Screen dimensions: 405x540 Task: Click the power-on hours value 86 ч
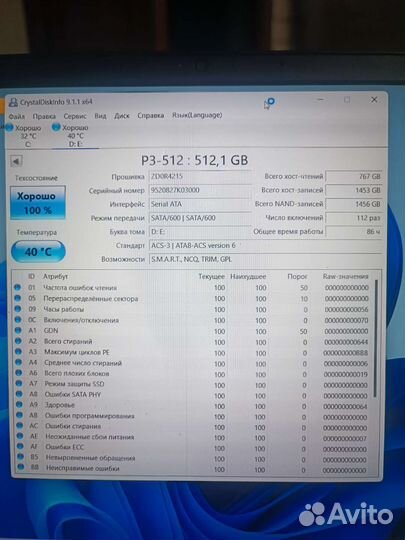(354, 232)
